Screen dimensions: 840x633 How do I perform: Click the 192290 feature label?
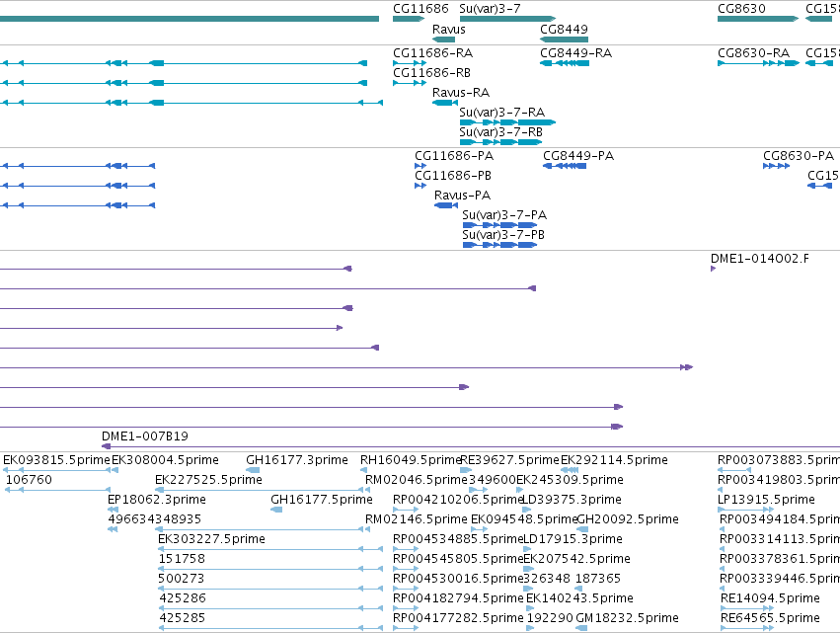pos(550,618)
